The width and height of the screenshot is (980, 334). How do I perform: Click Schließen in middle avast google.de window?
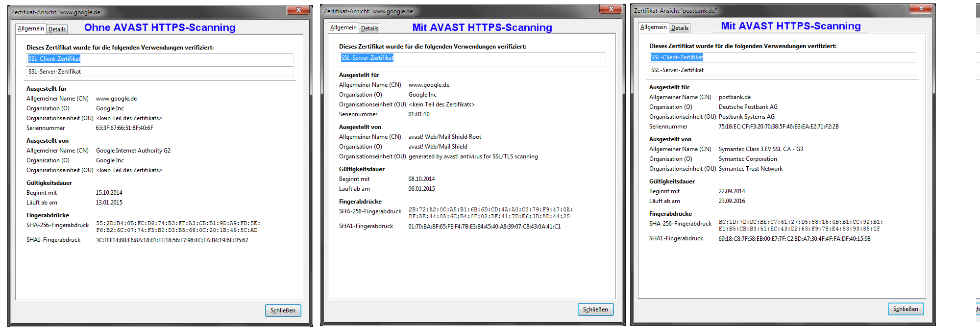tap(596, 309)
